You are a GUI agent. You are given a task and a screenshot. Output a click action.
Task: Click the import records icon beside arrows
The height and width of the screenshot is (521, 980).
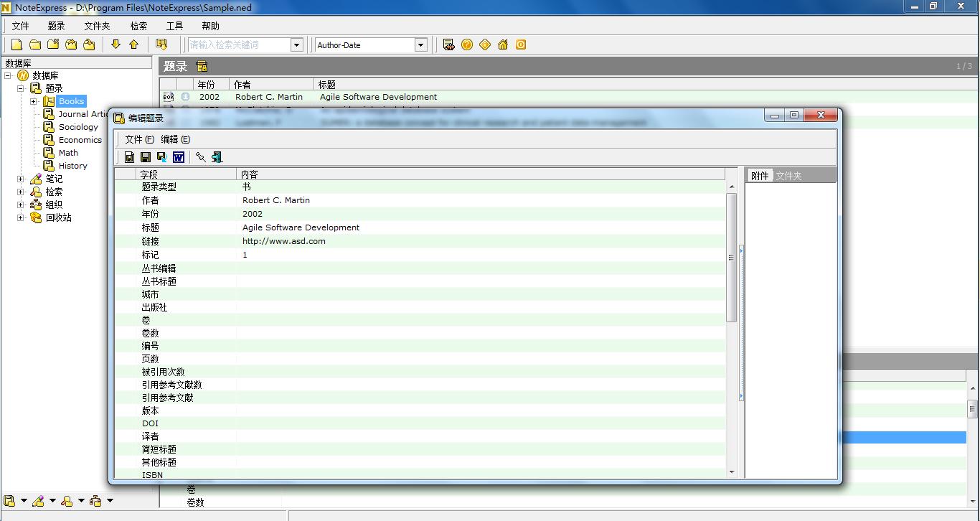[x=161, y=44]
